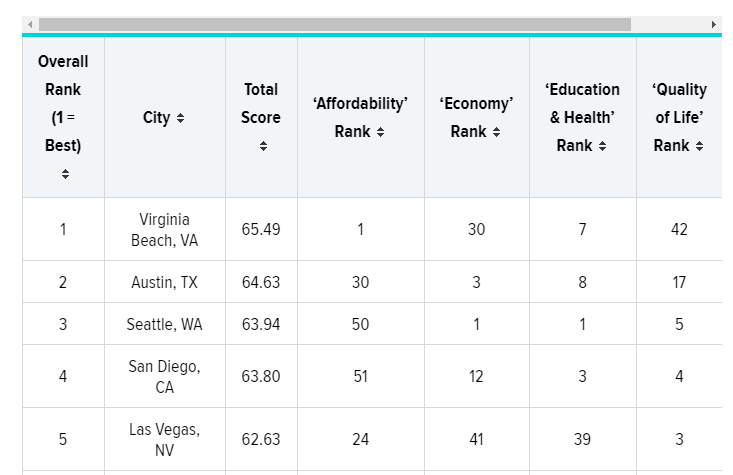Select the Las Vegas, NV cell
The height and width of the screenshot is (475, 733).
pyautogui.click(x=165, y=439)
